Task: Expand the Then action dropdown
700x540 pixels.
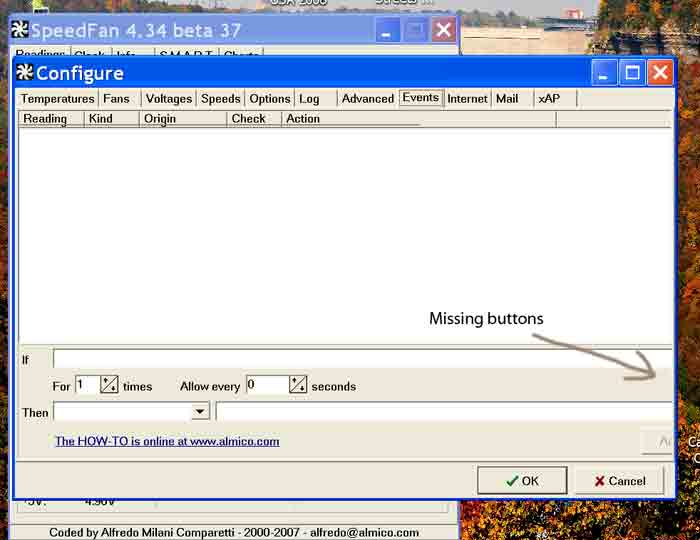Action: click(x=200, y=411)
